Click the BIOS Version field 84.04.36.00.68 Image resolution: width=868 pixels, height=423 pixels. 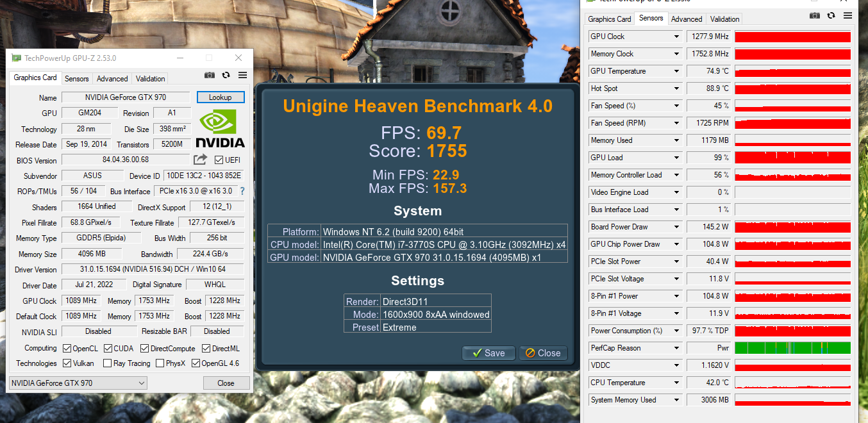click(126, 160)
